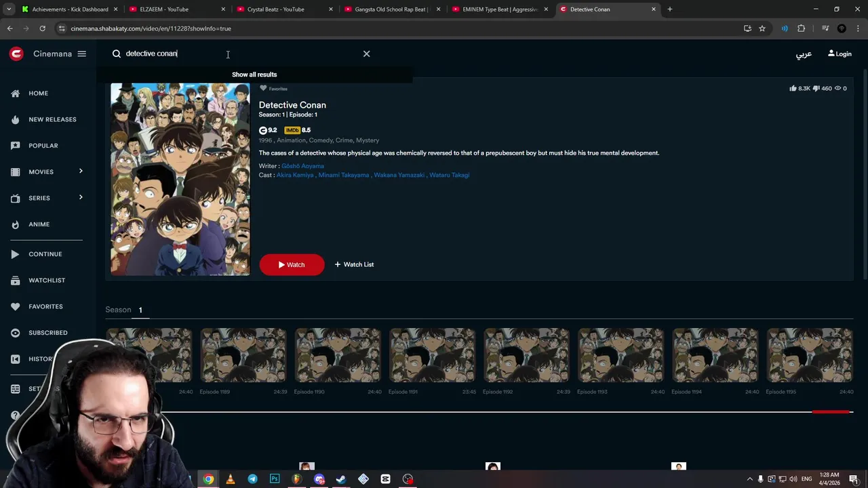Open Series in sidebar
Screen dimensions: 868x488
click(x=39, y=198)
